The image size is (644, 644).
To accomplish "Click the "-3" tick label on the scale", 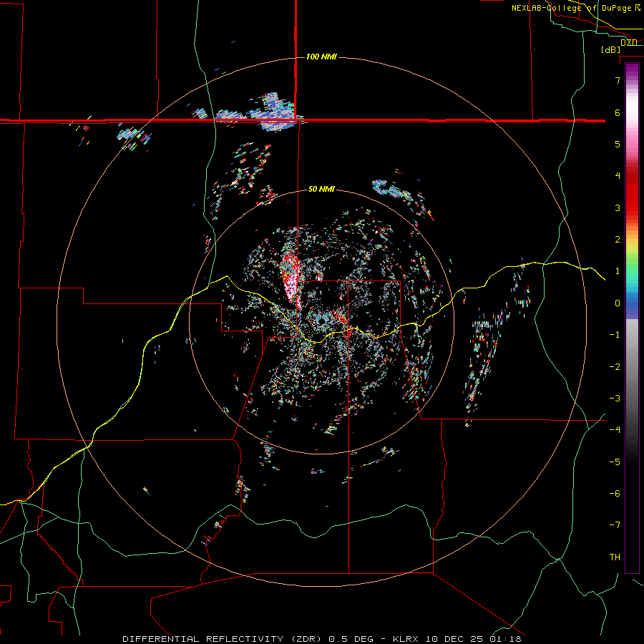I will 615,399.
